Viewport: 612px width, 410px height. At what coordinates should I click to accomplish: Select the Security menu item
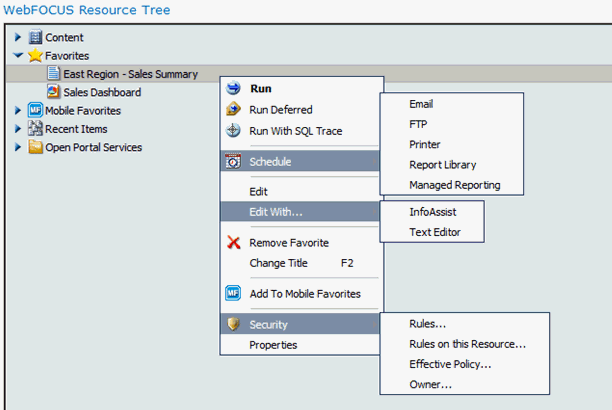tap(300, 324)
